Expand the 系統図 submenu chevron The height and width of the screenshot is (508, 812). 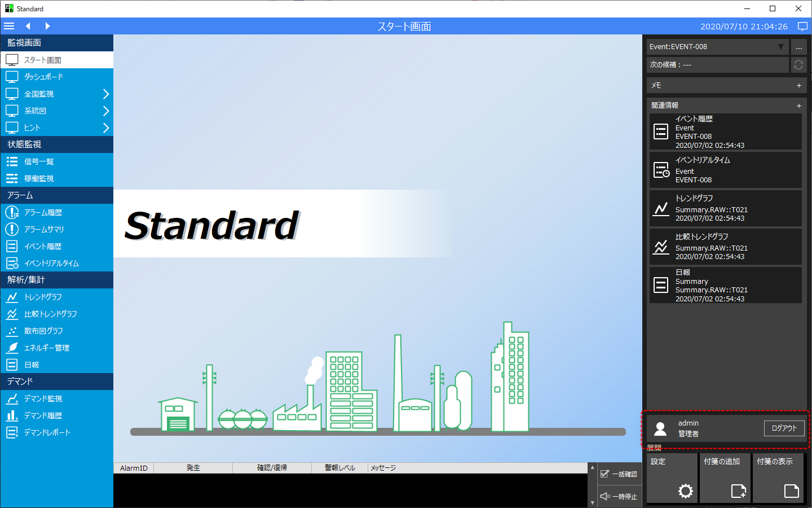105,111
